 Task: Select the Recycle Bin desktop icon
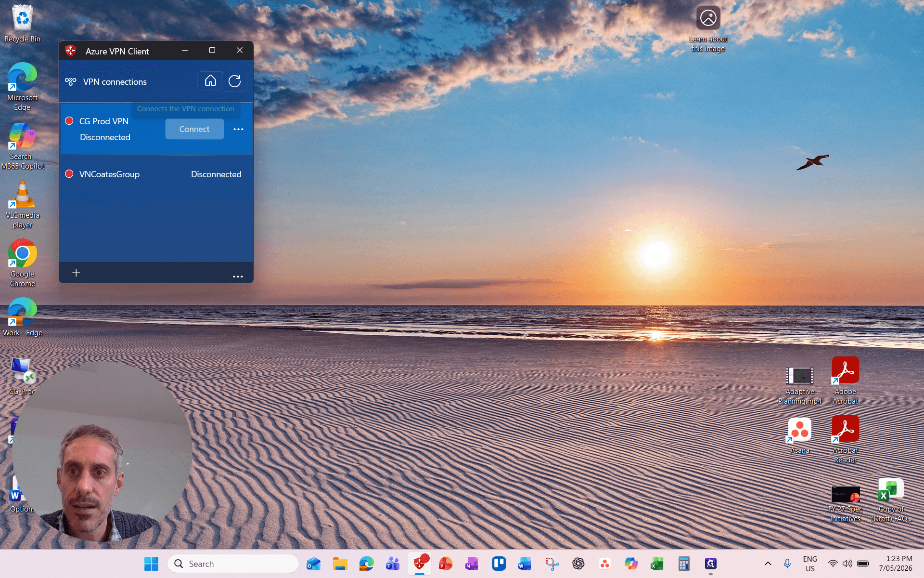point(22,24)
